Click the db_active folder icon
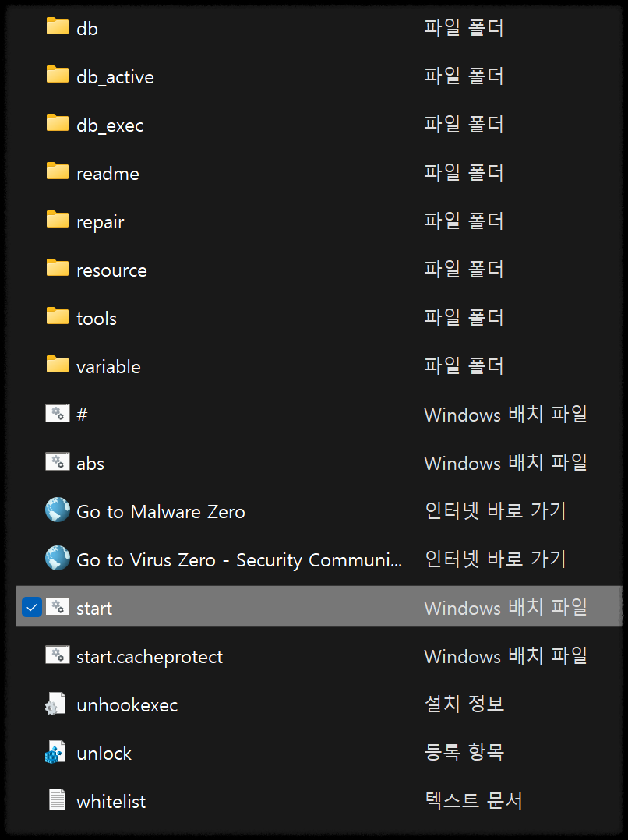Image resolution: width=628 pixels, height=840 pixels. pos(58,75)
